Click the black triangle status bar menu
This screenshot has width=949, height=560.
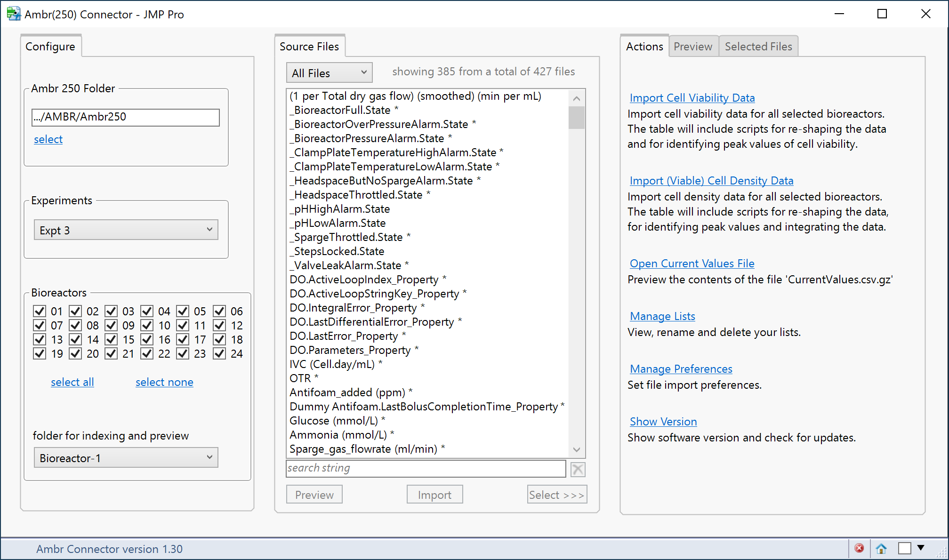coord(921,548)
